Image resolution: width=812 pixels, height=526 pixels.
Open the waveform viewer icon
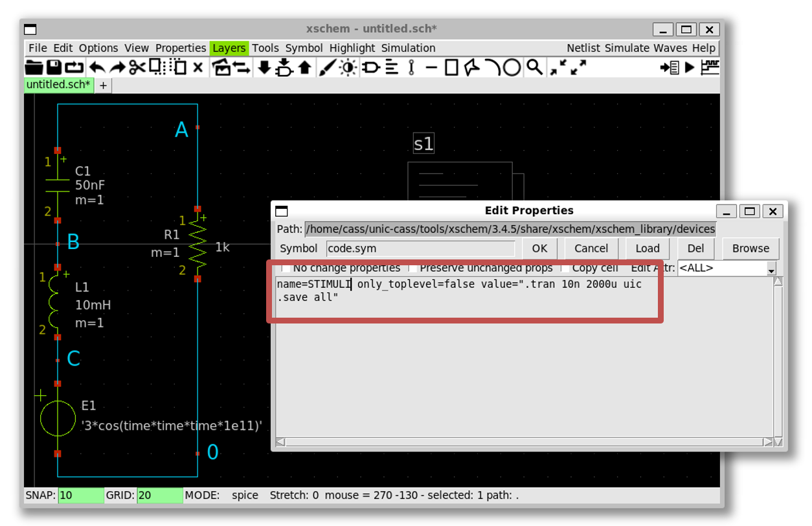coord(710,67)
